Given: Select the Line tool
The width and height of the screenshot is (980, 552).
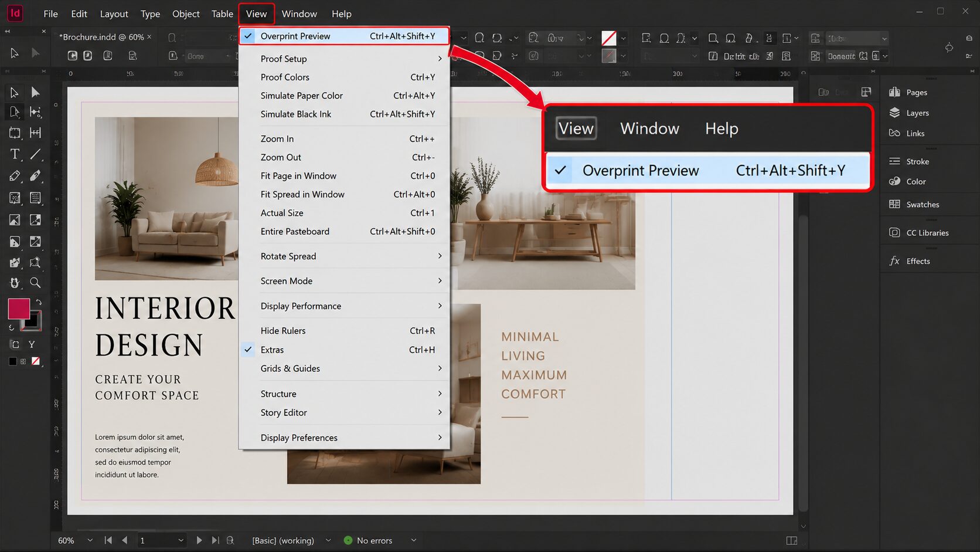Looking at the screenshot, I should tap(35, 154).
